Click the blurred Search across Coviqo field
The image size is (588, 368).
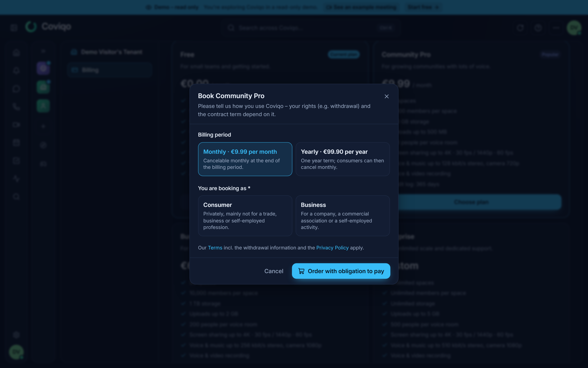pos(311,28)
